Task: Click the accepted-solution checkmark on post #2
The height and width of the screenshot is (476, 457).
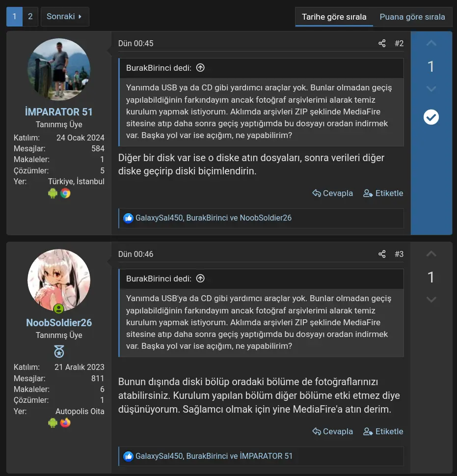Action: 431,117
